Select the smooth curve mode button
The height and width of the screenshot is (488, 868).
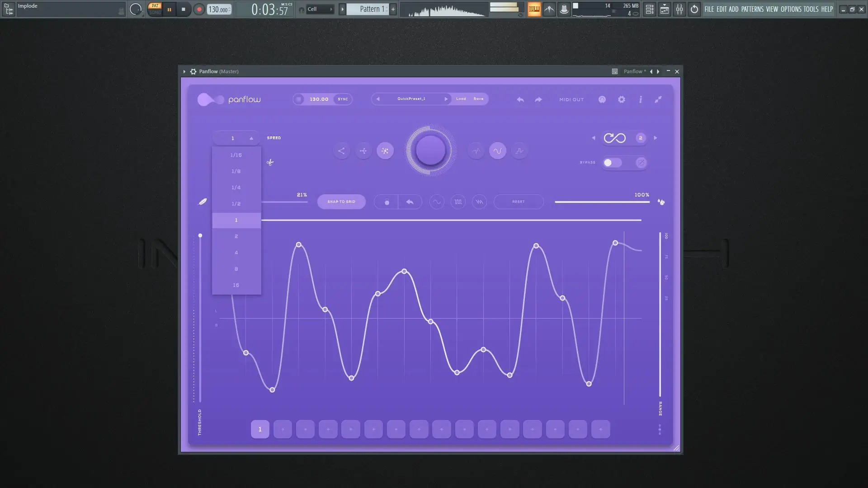click(497, 151)
